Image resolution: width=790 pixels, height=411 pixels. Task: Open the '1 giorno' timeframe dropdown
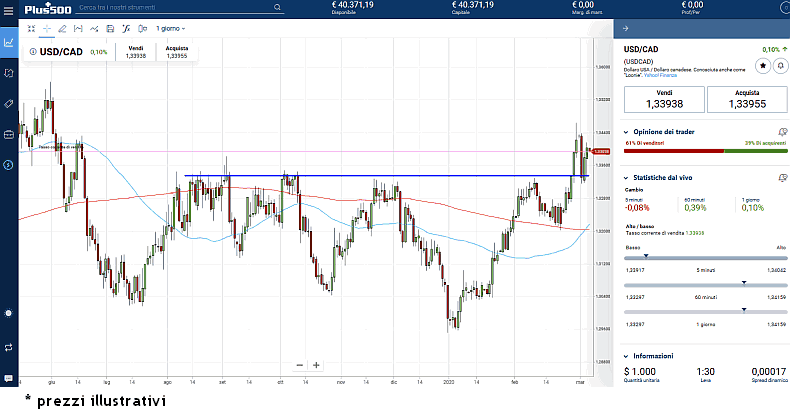(x=170, y=28)
